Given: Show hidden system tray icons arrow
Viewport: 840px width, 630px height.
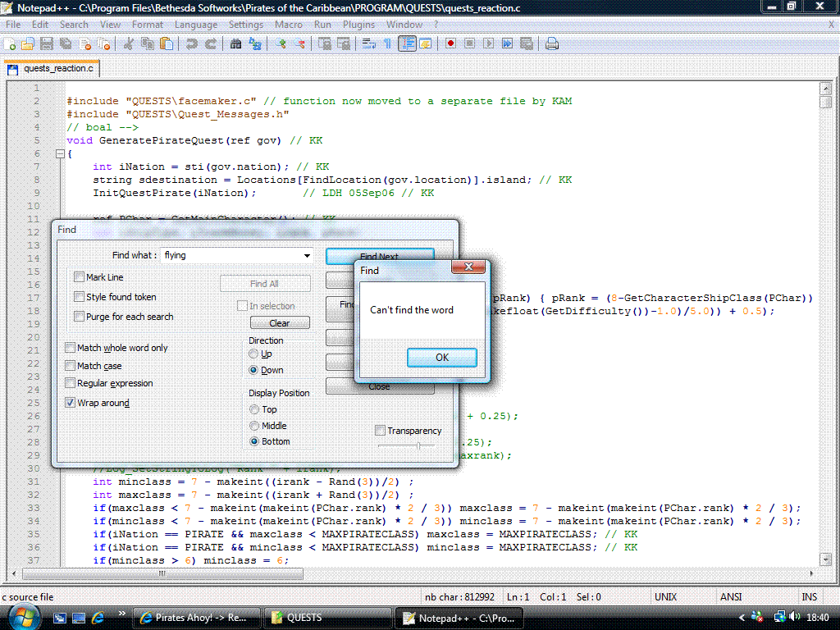Looking at the screenshot, I should [x=742, y=618].
